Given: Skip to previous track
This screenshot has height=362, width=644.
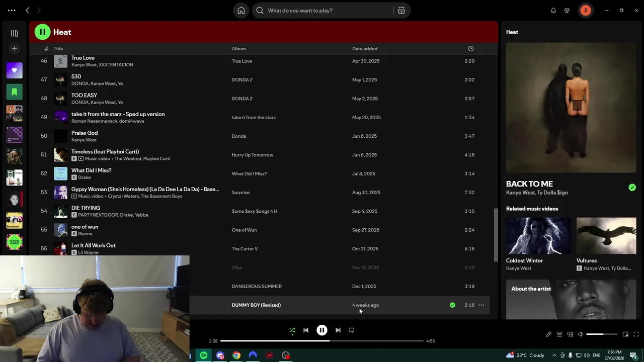Looking at the screenshot, I should tap(305, 330).
